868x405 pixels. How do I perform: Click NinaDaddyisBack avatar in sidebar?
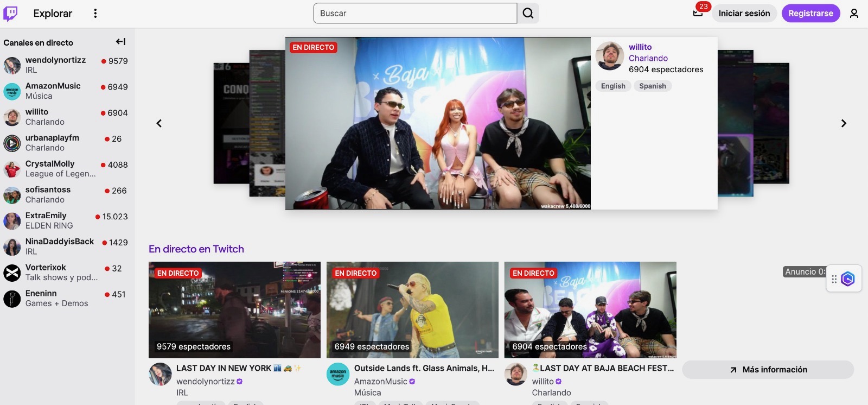click(12, 247)
